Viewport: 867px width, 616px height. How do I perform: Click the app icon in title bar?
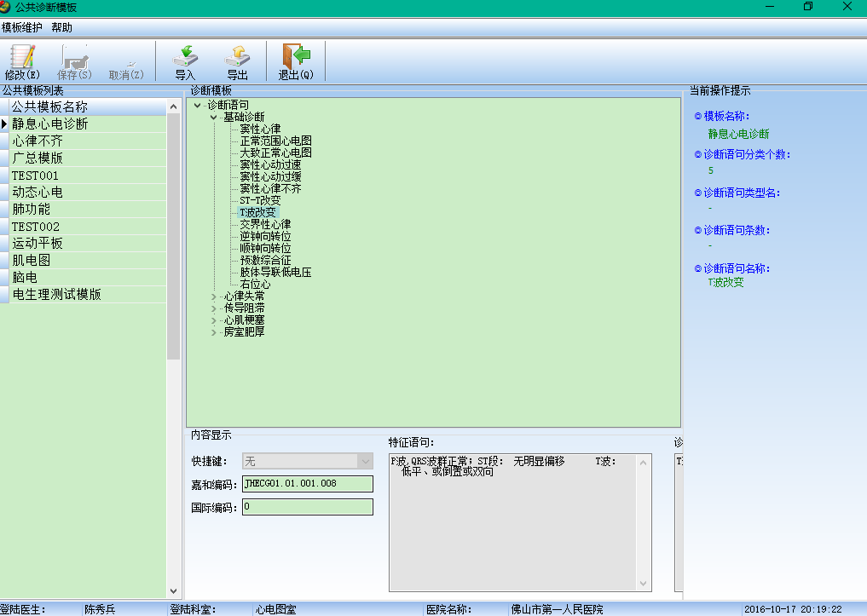[x=7, y=7]
